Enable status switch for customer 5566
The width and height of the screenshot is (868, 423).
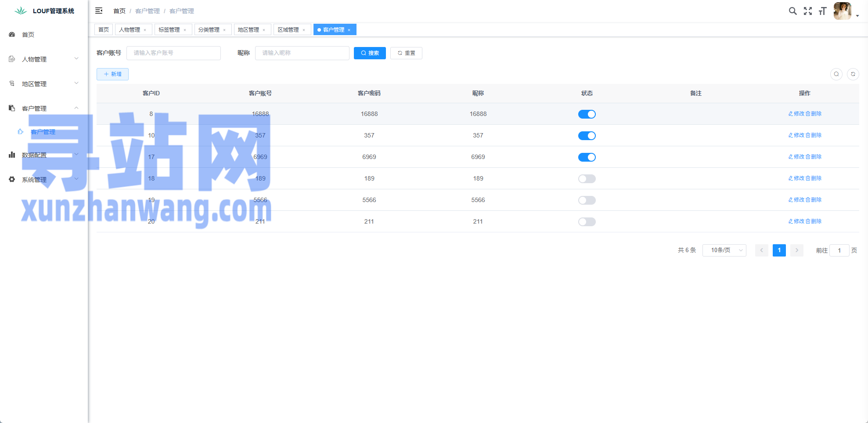pyautogui.click(x=587, y=200)
